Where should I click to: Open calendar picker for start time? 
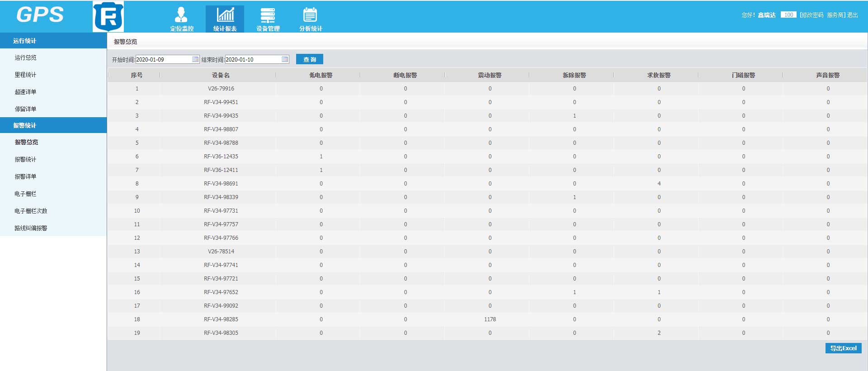[x=195, y=59]
